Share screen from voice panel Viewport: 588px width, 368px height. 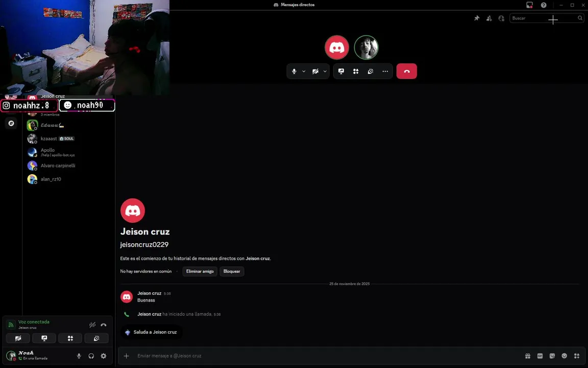(x=44, y=338)
